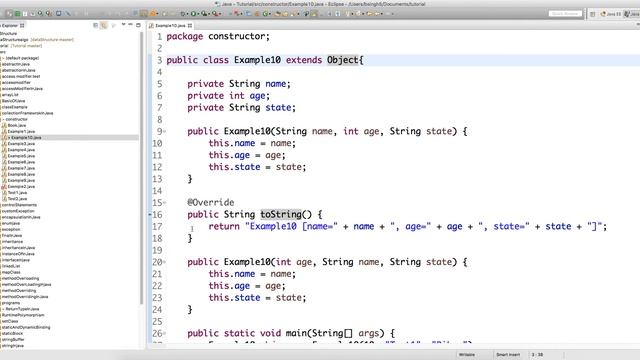The width and height of the screenshot is (640, 360).
Task: Select Example1.java in Package Explorer
Action: pyautogui.click(x=21, y=131)
